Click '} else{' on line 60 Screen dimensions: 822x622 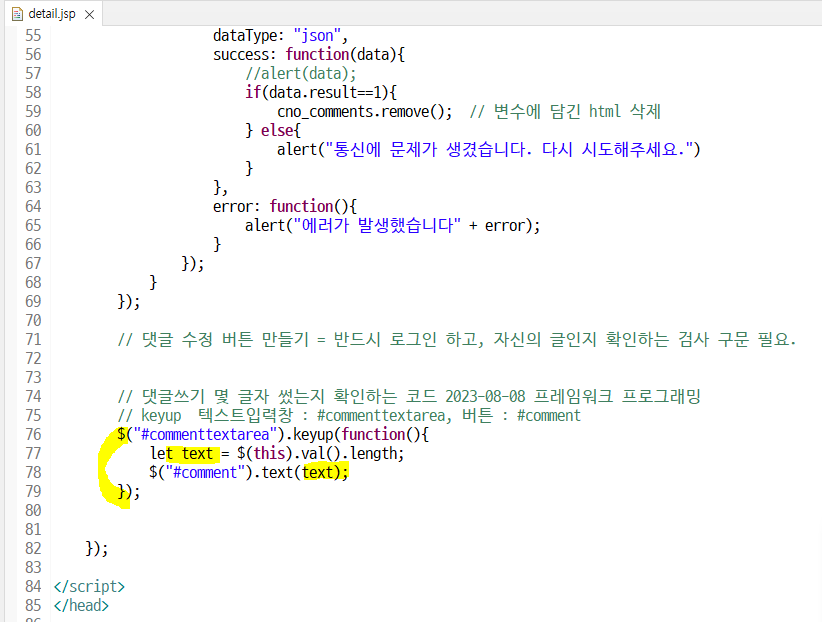coord(273,131)
